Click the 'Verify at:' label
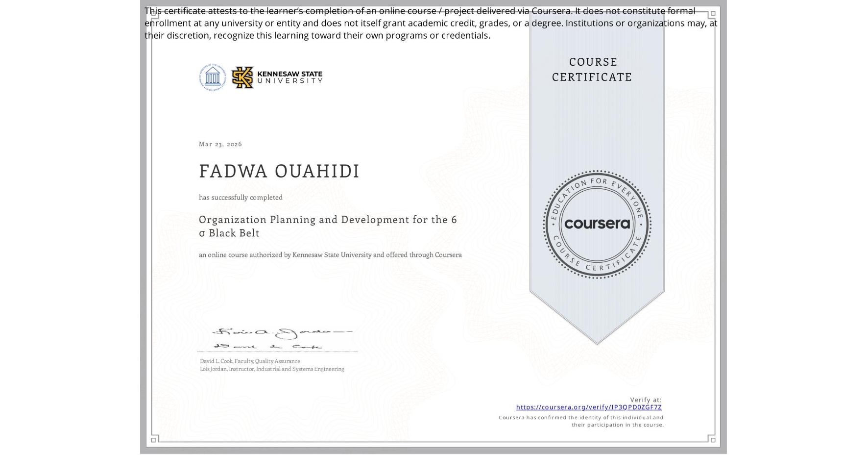 pos(646,400)
